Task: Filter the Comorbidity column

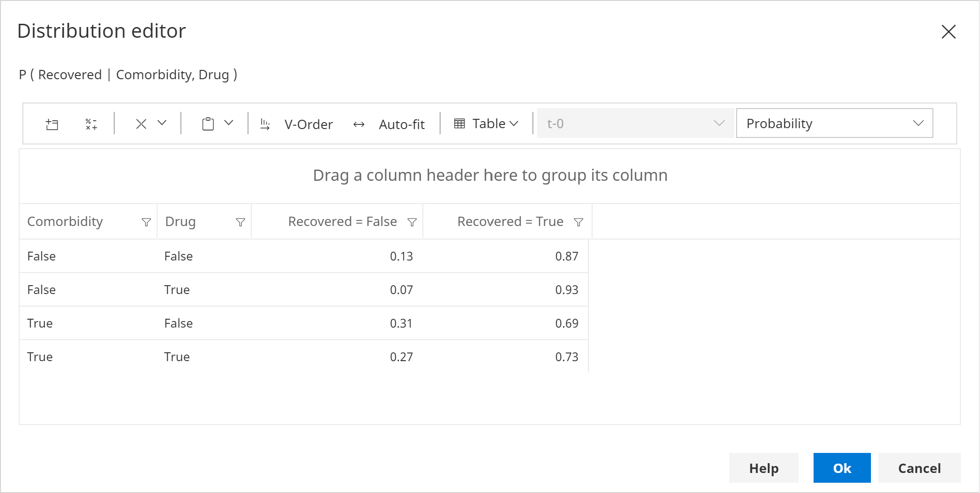Action: click(146, 222)
